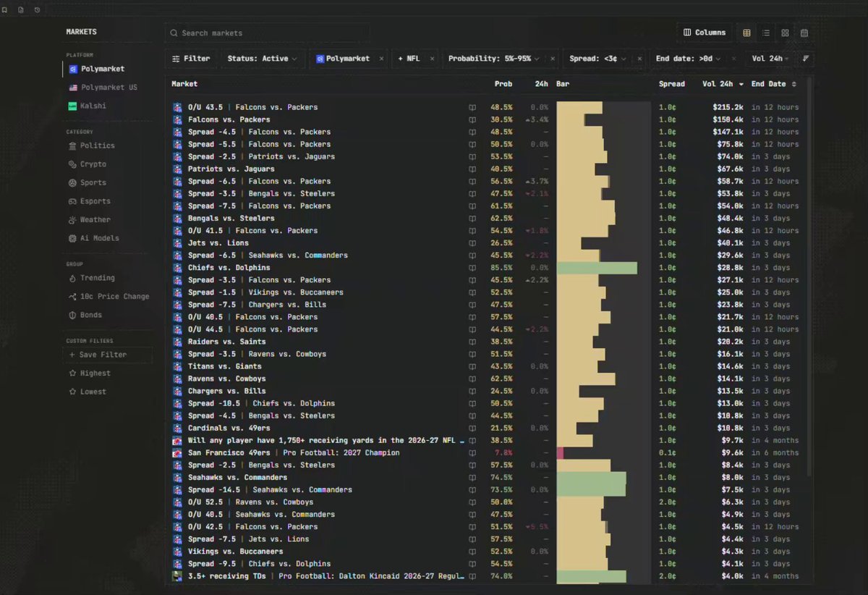Open the Politics category
868x595 pixels.
[91, 145]
